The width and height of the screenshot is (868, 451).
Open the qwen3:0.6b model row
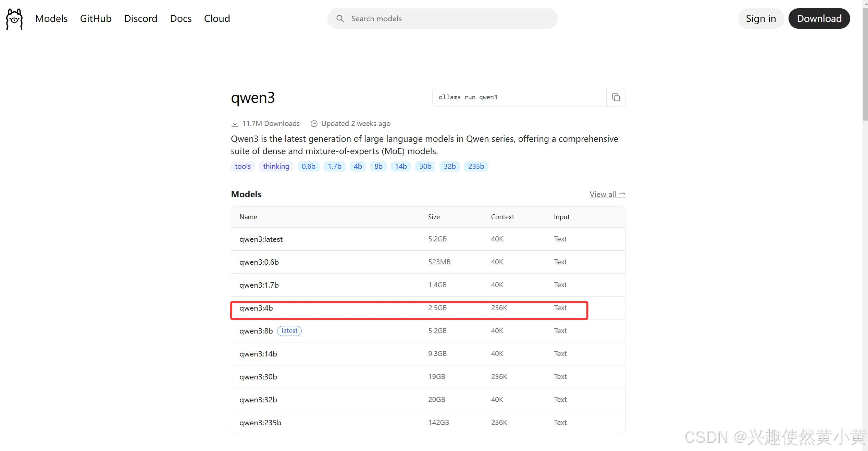coord(428,262)
